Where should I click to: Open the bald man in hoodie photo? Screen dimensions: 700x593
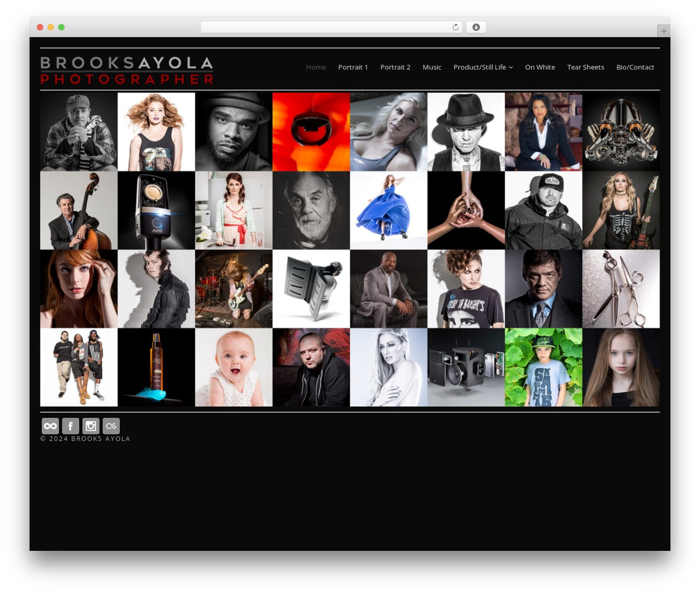(311, 368)
